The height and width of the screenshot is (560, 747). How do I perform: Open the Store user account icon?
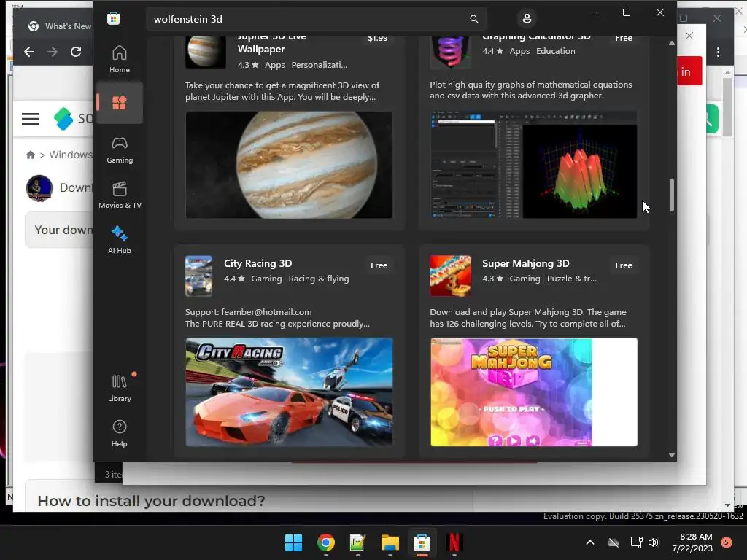pyautogui.click(x=527, y=18)
